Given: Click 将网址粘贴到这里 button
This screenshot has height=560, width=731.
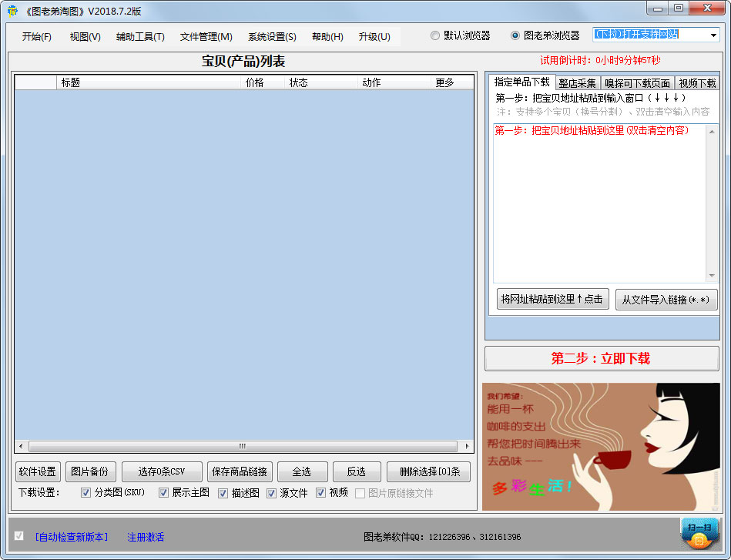Looking at the screenshot, I should 552,299.
